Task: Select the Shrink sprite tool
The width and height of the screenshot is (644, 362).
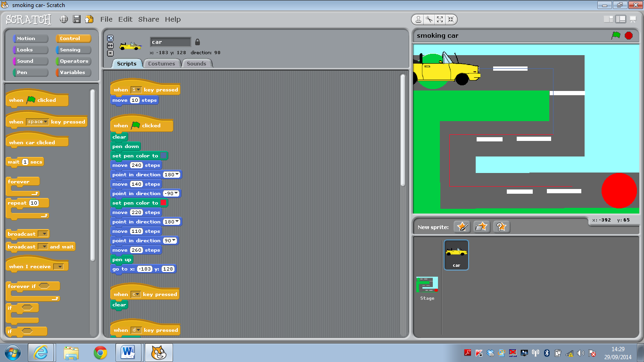Action: tap(451, 19)
